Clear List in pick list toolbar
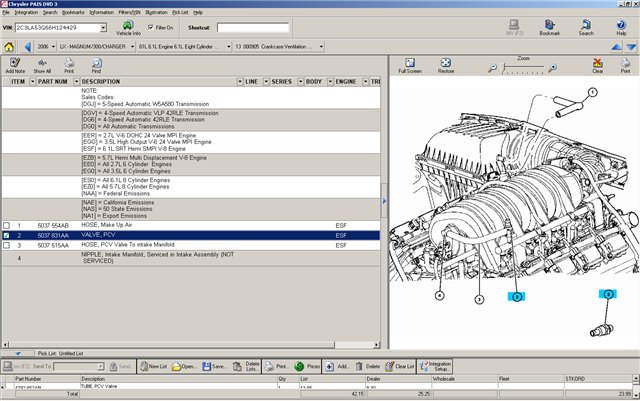The image size is (640, 401). (x=400, y=366)
